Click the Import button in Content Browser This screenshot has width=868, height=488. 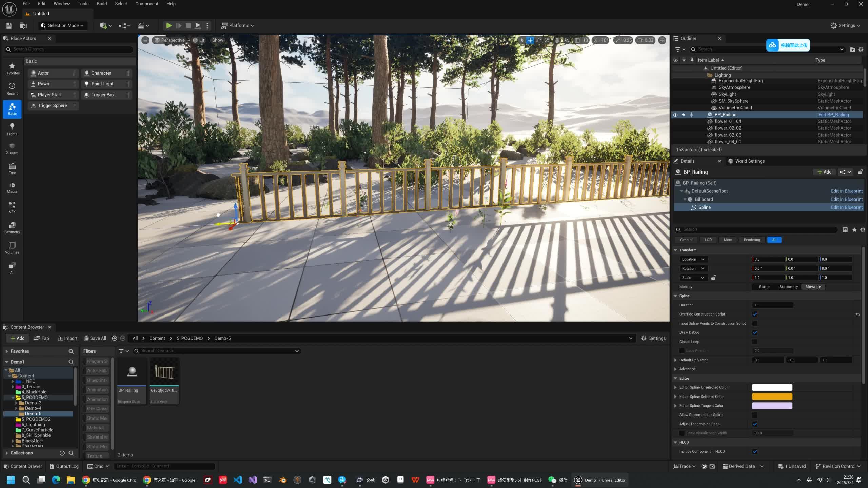[x=67, y=338]
